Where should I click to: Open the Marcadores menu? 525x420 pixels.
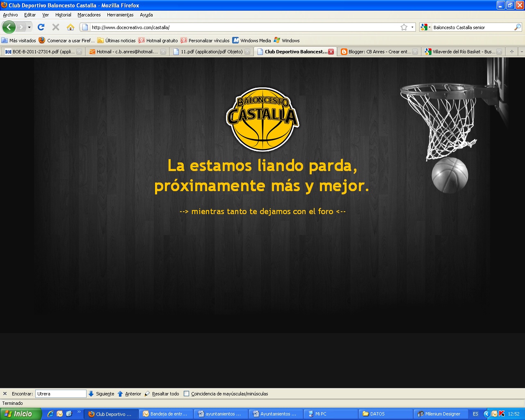click(x=89, y=15)
